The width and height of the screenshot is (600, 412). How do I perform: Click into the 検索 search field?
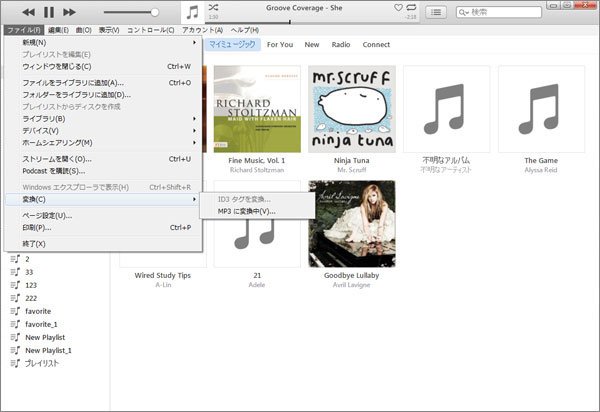[499, 12]
